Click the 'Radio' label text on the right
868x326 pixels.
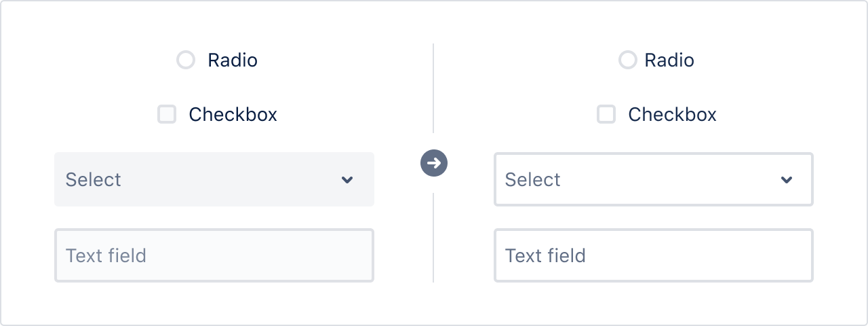click(669, 60)
